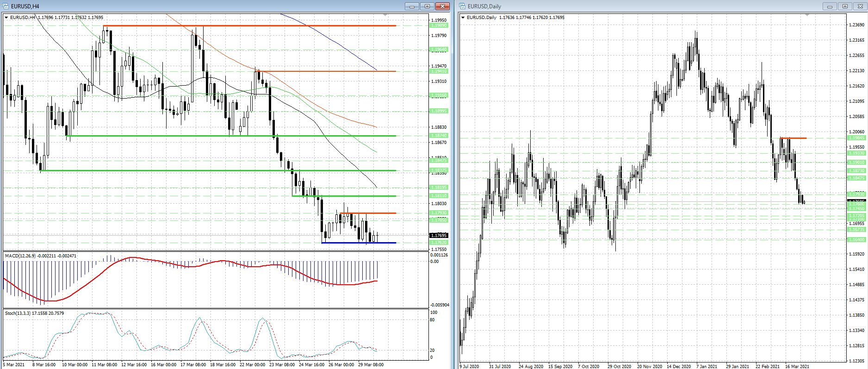The height and width of the screenshot is (369, 868).
Task: Minimize the EURUSD,H4 chart window
Action: (x=411, y=6)
